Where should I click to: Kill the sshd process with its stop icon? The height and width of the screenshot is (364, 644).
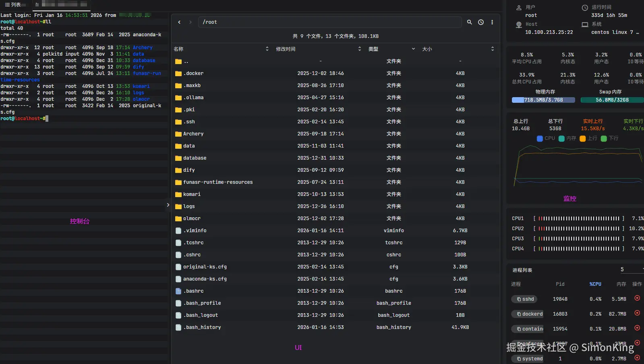click(x=637, y=298)
